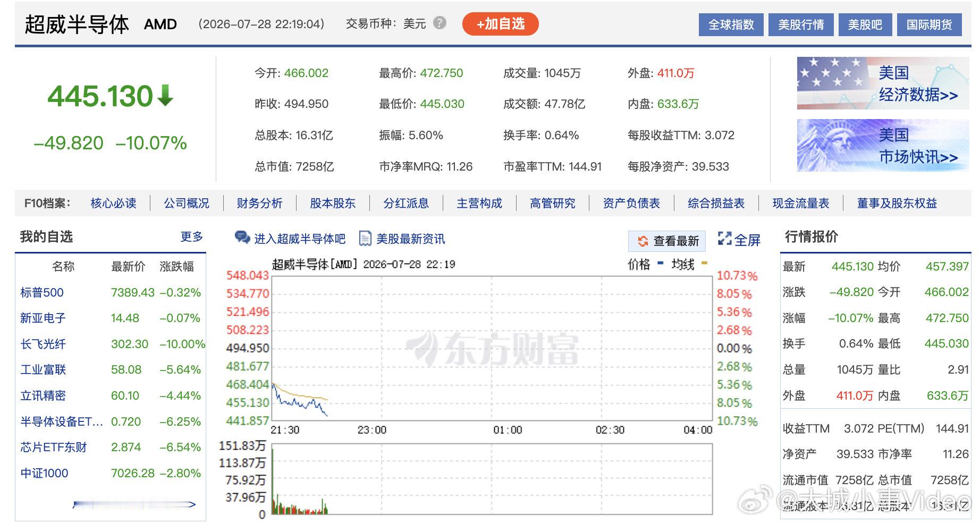Click the 量比 value 2.91
The height and width of the screenshot is (524, 980).
(x=958, y=369)
